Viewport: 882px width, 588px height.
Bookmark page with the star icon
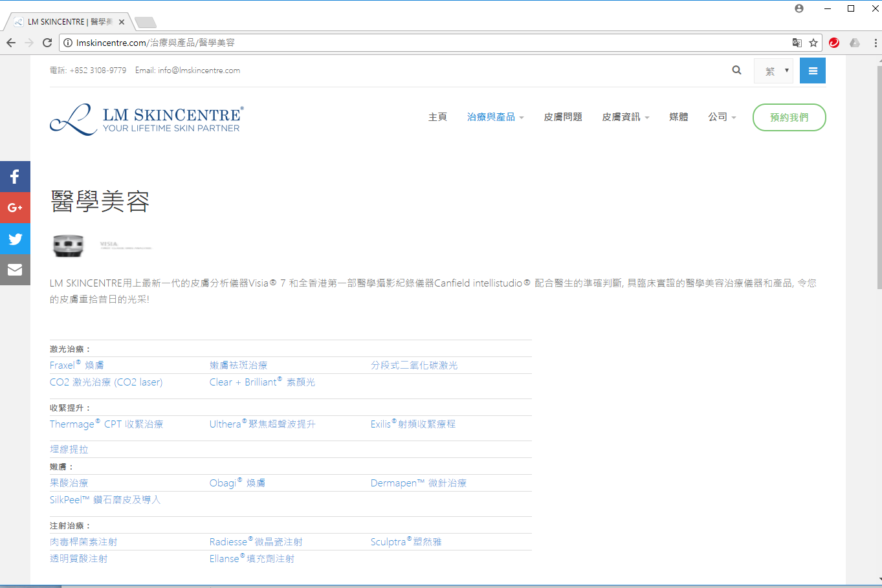[x=813, y=43]
